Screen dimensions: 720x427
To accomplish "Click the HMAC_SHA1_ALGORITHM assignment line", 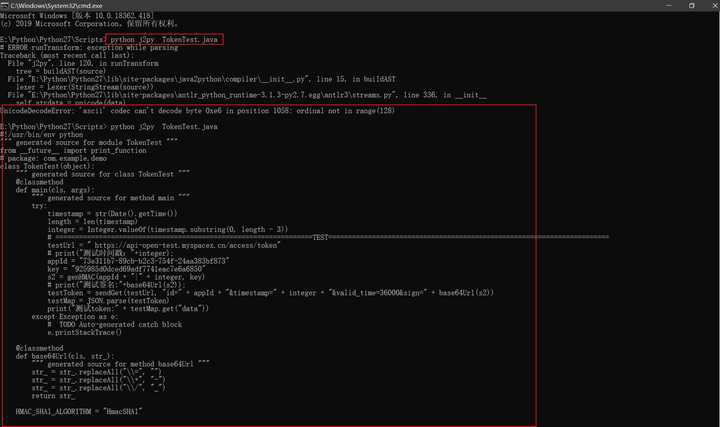I will point(79,410).
